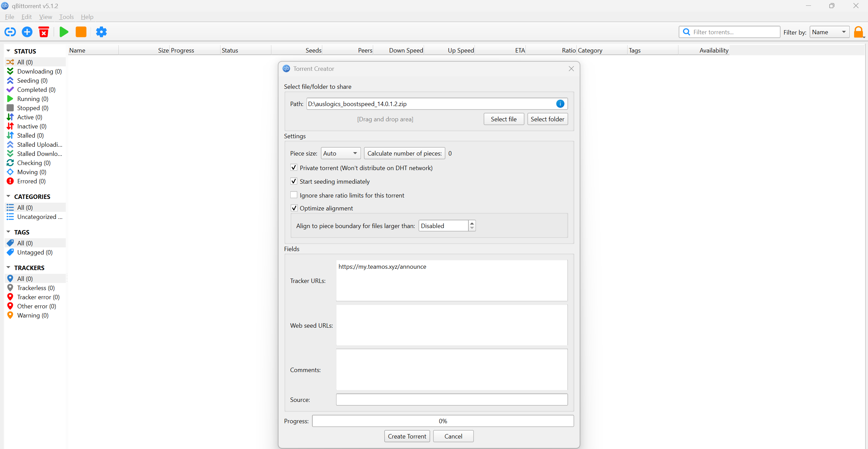868x449 pixels.
Task: Select Uncategorized category filter
Action: pos(35,217)
